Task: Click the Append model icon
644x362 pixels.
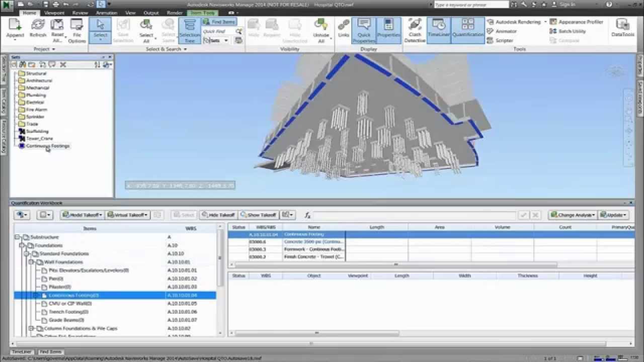Action: pos(15,29)
